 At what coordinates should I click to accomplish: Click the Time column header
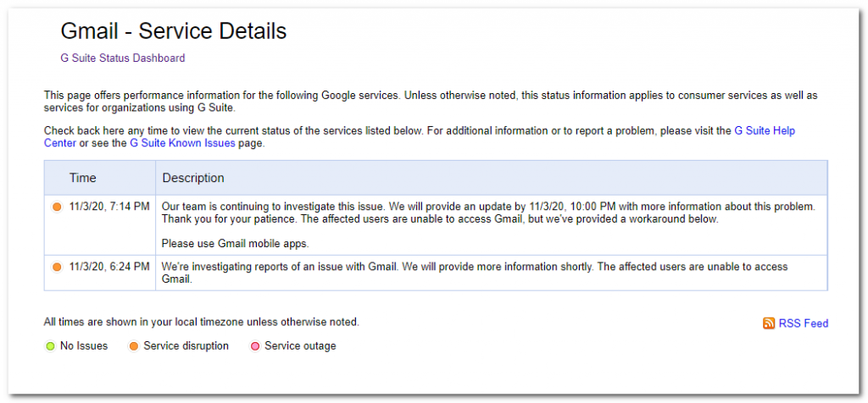coord(83,179)
